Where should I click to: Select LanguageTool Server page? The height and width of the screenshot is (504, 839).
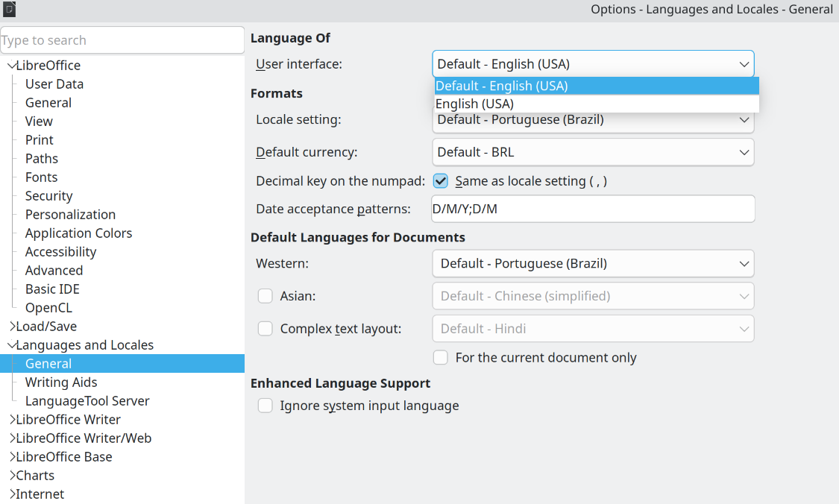[87, 401]
